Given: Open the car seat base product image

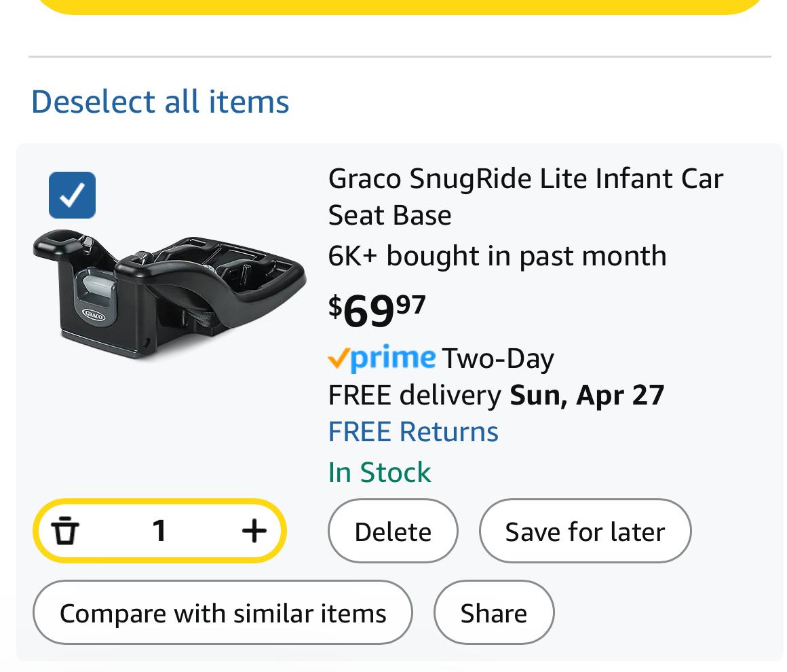Looking at the screenshot, I should tap(168, 295).
